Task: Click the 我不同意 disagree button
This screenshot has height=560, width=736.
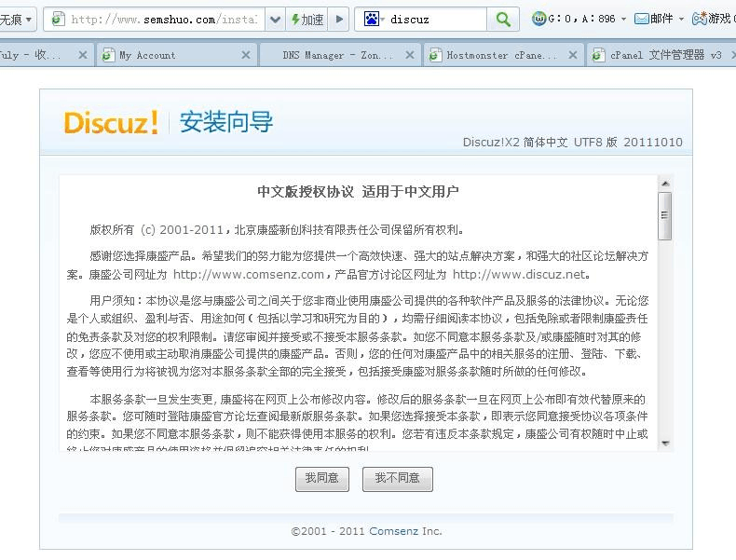Action: coord(397,479)
